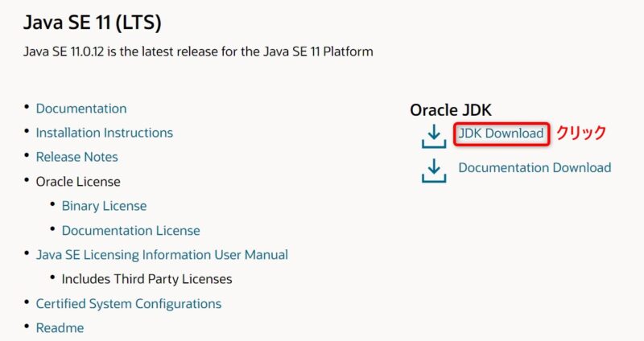Open the Documentation link in the list
The height and width of the screenshot is (341, 644).
81,109
